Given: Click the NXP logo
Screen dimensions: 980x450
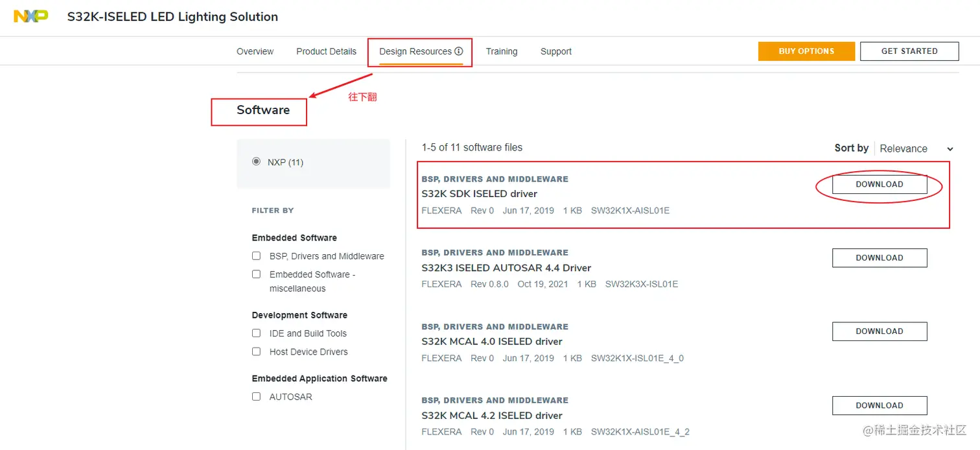Looking at the screenshot, I should [31, 16].
